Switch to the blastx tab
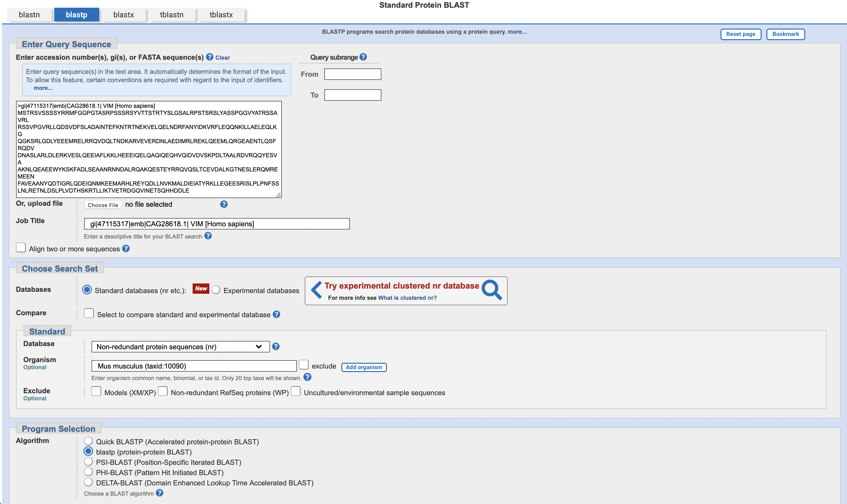The width and height of the screenshot is (847, 504). coord(124,14)
